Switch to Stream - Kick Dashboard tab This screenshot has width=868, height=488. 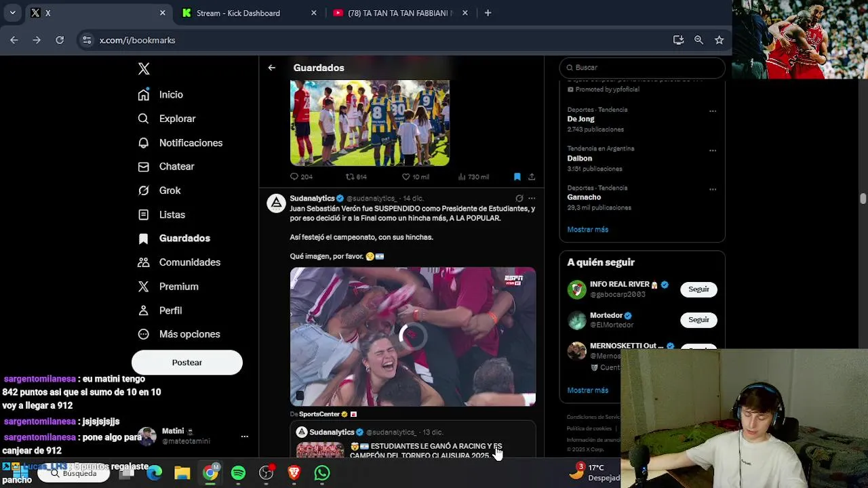click(x=248, y=13)
